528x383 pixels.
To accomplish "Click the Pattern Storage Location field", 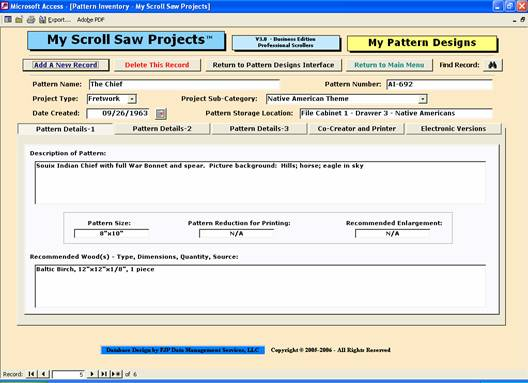I will click(396, 114).
